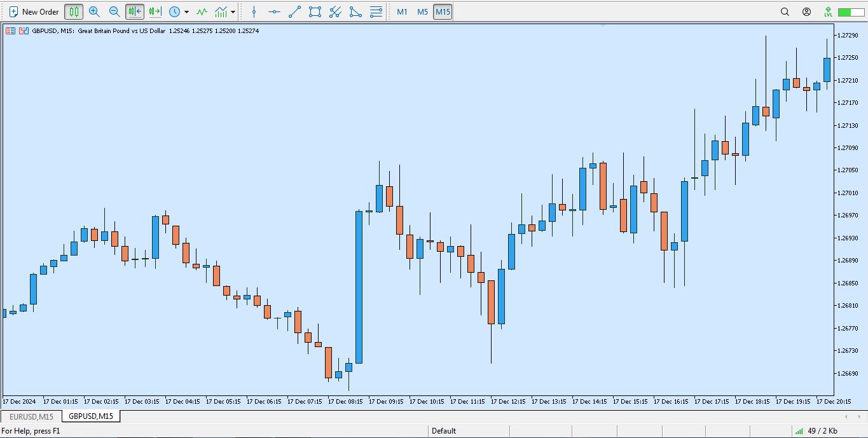Select the GBPUSD,M15 chart tab
This screenshot has width=868, height=438.
[x=91, y=416]
